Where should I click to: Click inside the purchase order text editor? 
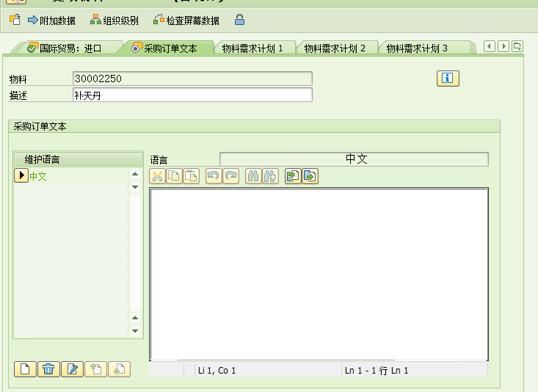click(319, 272)
